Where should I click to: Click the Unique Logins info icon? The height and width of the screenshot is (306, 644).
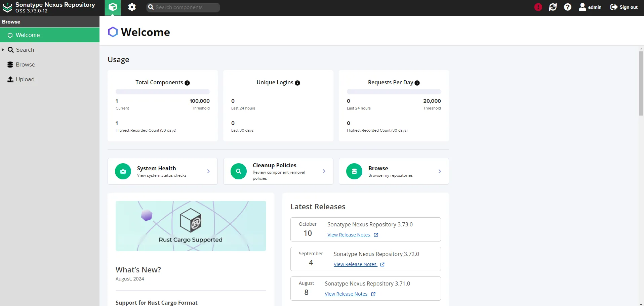[297, 83]
